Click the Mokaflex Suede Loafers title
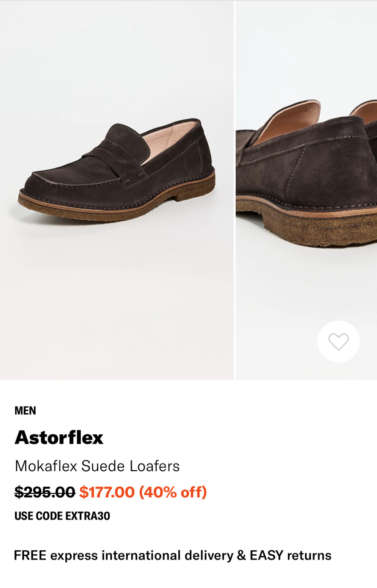The image size is (377, 588). 97,466
